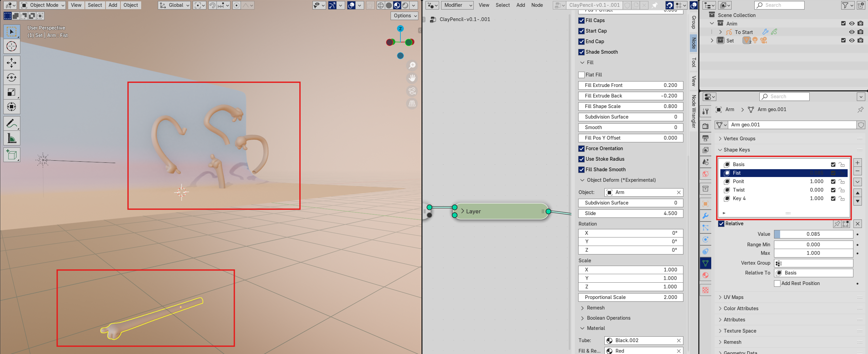Viewport: 868px width, 354px height.
Task: Select the Annotate pencil tool
Action: tap(12, 124)
